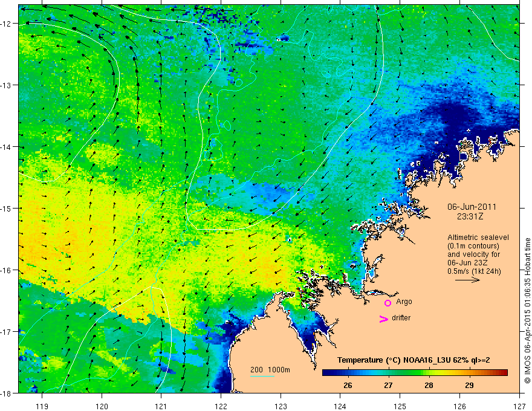Screen dimensions: 532x411
Task: Click longitude axis label 127
Action: (519, 406)
